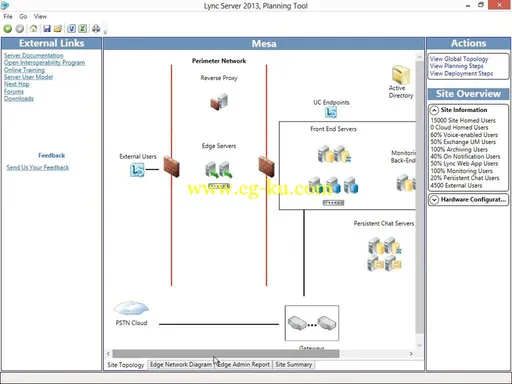Click the external firewall brick icon
This screenshot has height=384, width=512.
click(x=171, y=167)
